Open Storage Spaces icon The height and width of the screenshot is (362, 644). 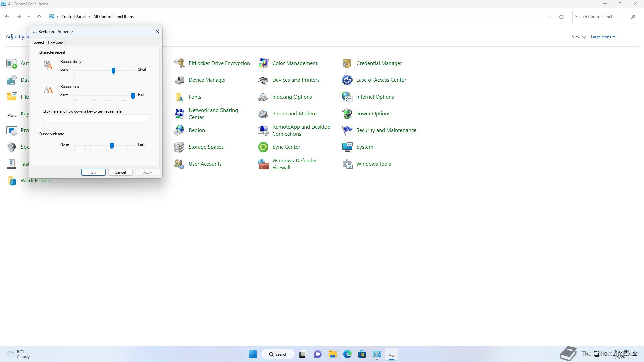click(x=179, y=147)
